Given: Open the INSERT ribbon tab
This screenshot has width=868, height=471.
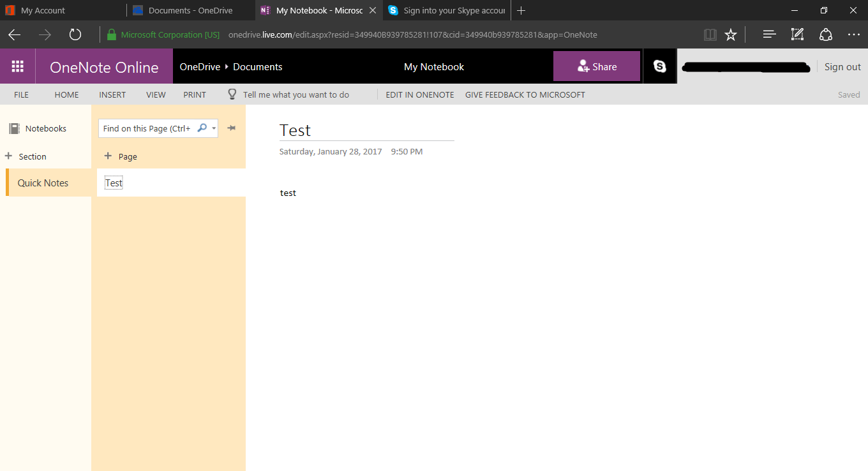Looking at the screenshot, I should click(x=112, y=94).
